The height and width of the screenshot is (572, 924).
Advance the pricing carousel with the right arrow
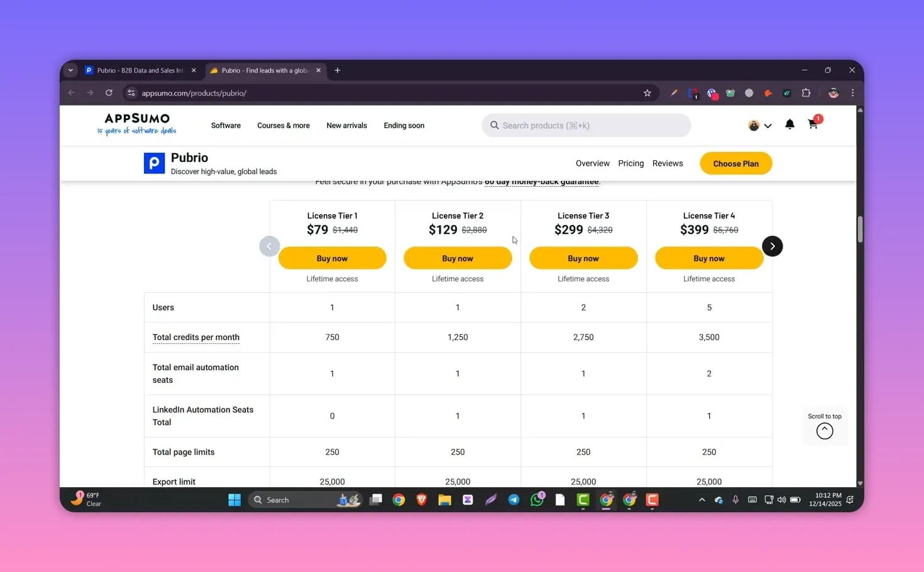click(x=772, y=246)
